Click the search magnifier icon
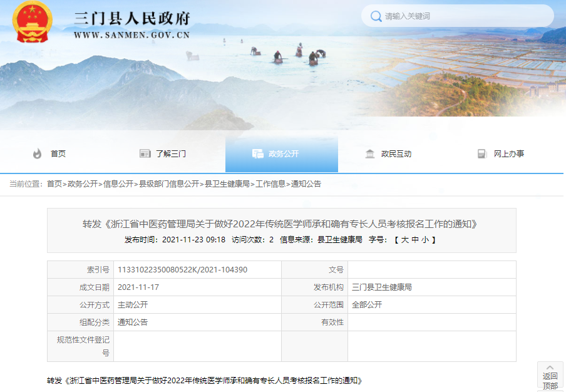Screen dimensions: 566x392 [376, 16]
